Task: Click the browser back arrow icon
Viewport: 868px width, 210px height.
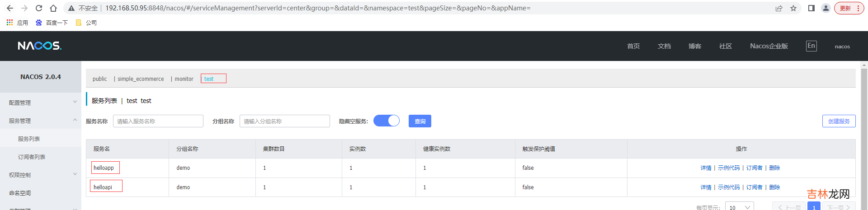Action: pyautogui.click(x=10, y=8)
